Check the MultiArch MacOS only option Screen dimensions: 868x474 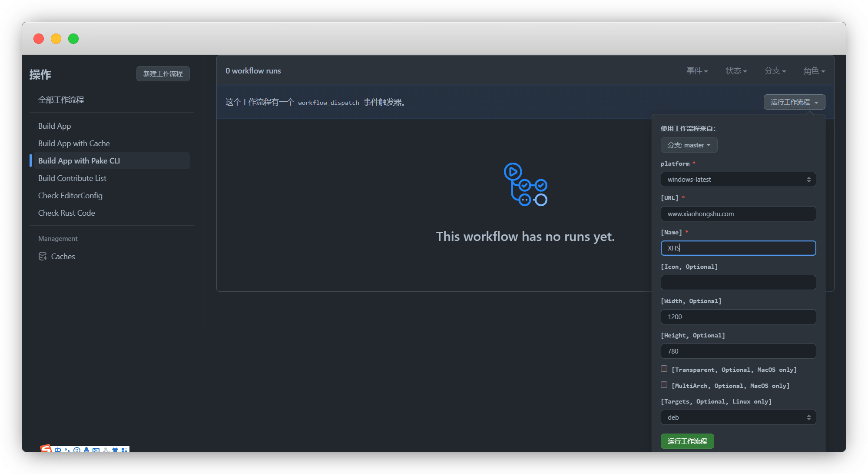point(664,385)
